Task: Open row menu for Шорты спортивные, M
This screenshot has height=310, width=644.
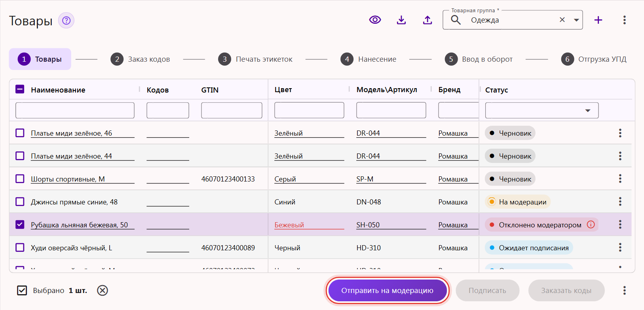Action: (620, 179)
